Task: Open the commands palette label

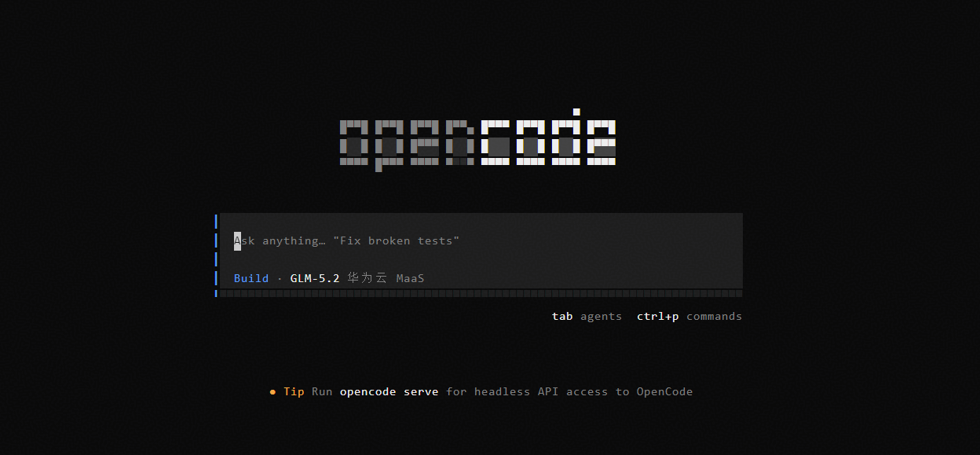Action: coord(714,316)
